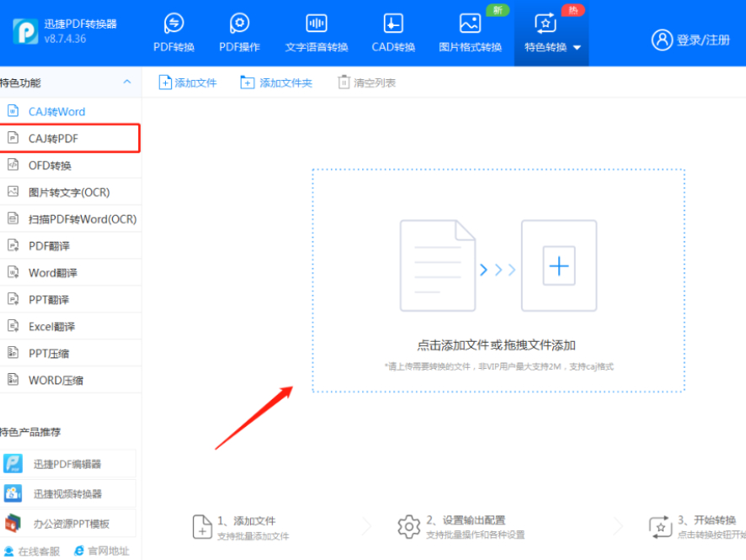The width and height of the screenshot is (746, 560).
Task: Click the 迅捷PDF编辑器 product icon
Action: click(x=13, y=463)
